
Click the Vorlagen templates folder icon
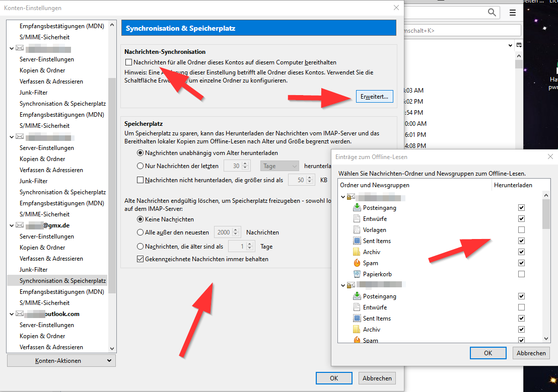coord(357,229)
